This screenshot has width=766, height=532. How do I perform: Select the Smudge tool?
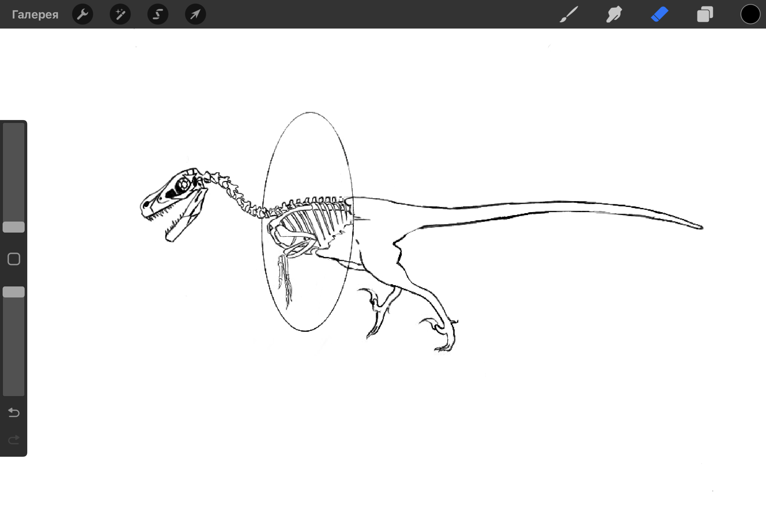coord(614,14)
